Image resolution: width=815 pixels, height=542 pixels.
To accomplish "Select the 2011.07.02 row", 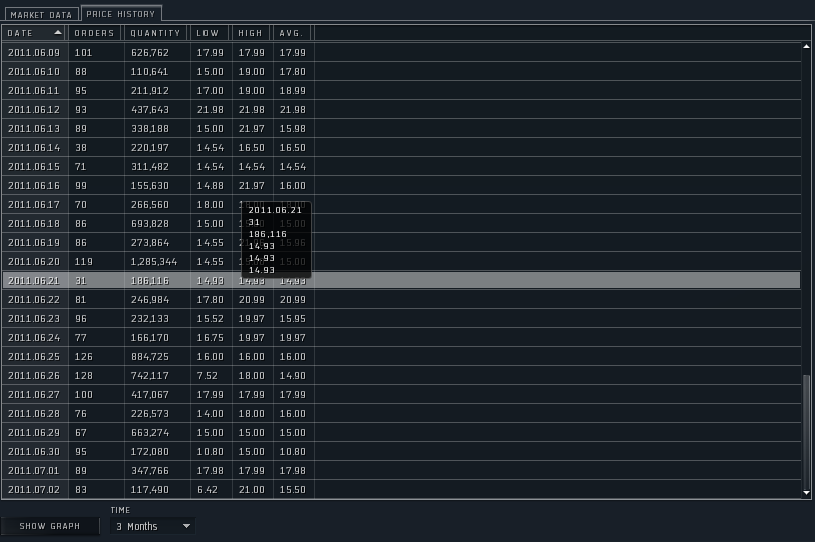I will pos(400,489).
